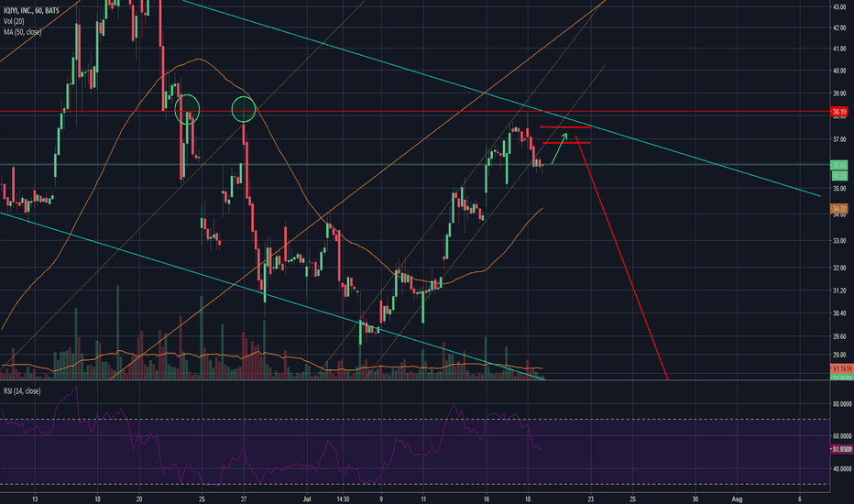Screen dimensions: 854x504
Task: Click the 91.161K volume value label
Action: (x=841, y=369)
